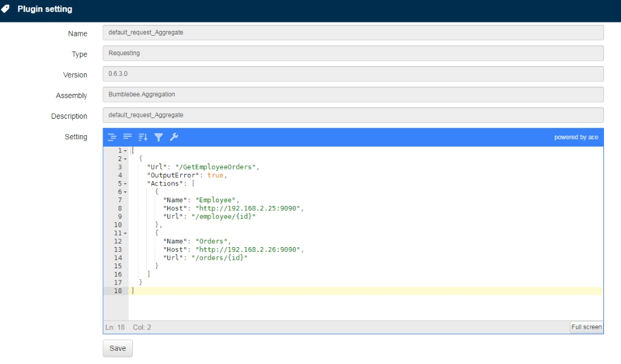Click the Type label
The image size is (621, 364).
tap(79, 55)
